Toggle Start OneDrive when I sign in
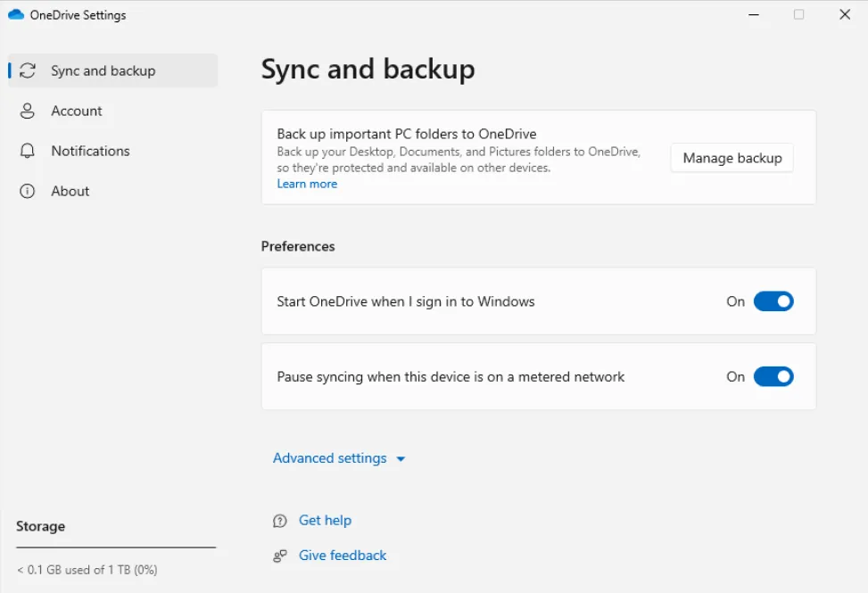The height and width of the screenshot is (593, 868). point(773,301)
